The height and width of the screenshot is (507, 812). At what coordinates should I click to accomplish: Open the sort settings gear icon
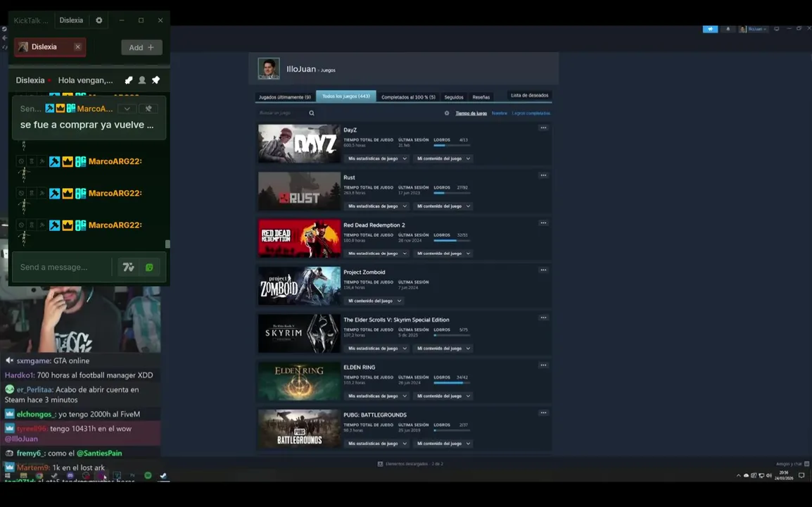[x=447, y=113]
